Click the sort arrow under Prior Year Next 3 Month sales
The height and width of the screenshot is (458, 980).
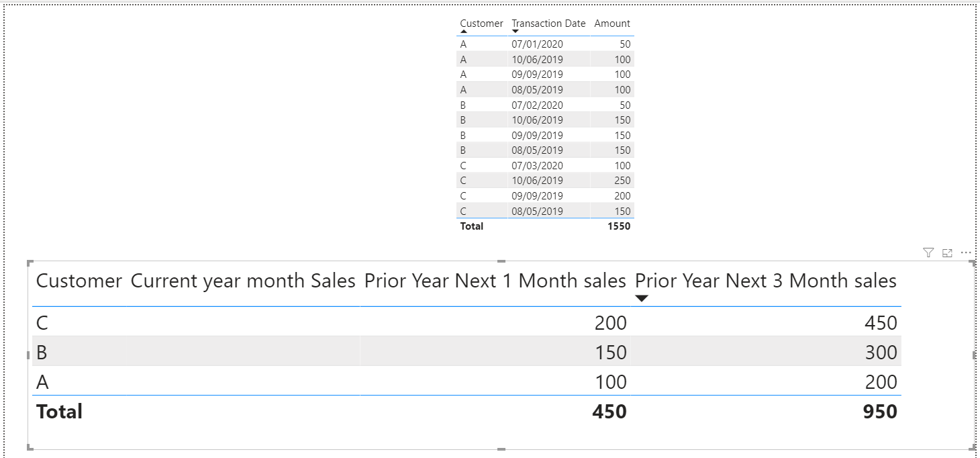click(642, 298)
